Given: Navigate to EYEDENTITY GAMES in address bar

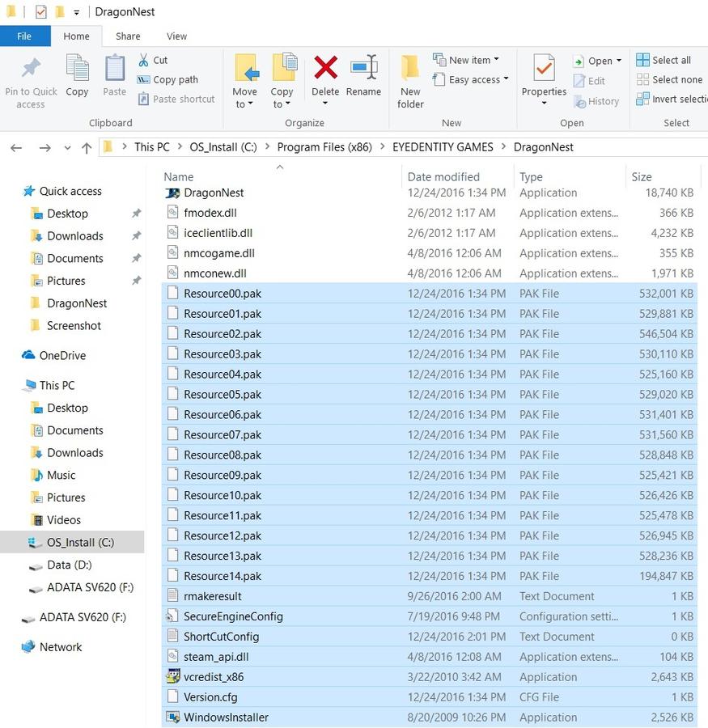Looking at the screenshot, I should tap(443, 147).
